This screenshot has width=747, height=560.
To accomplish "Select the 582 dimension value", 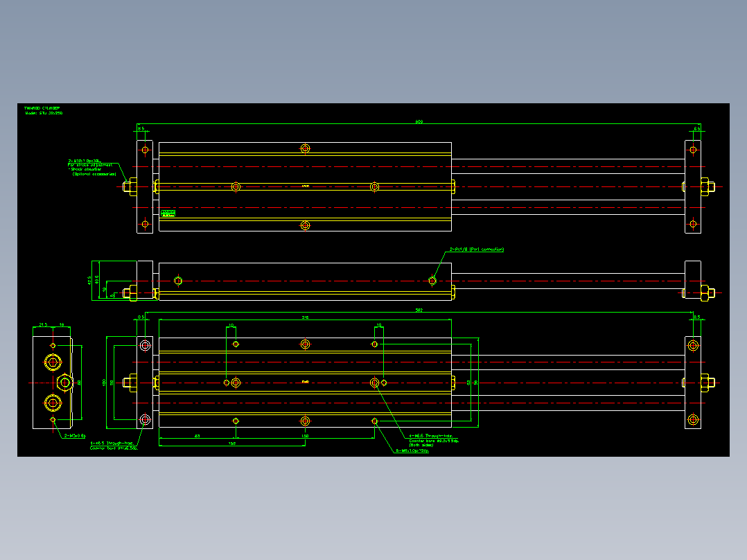I will click(x=419, y=310).
